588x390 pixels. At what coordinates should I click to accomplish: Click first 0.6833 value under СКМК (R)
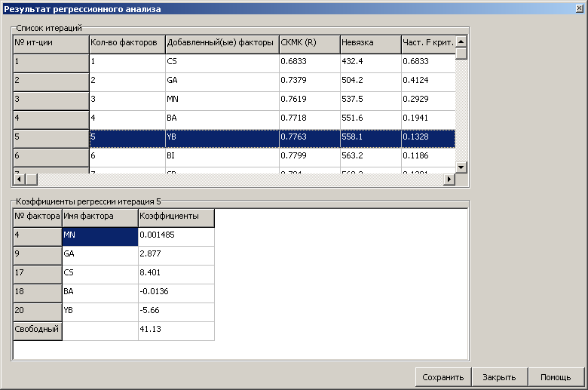point(310,63)
